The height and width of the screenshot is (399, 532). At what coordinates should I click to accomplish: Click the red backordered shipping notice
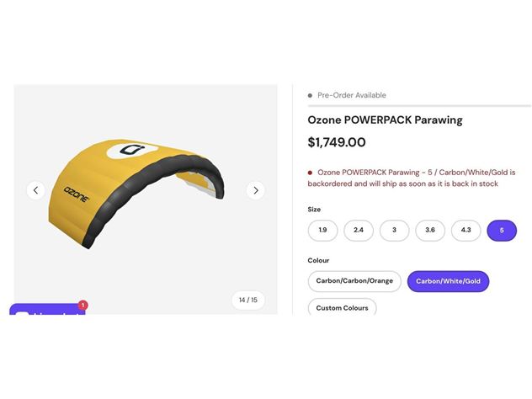pos(412,178)
